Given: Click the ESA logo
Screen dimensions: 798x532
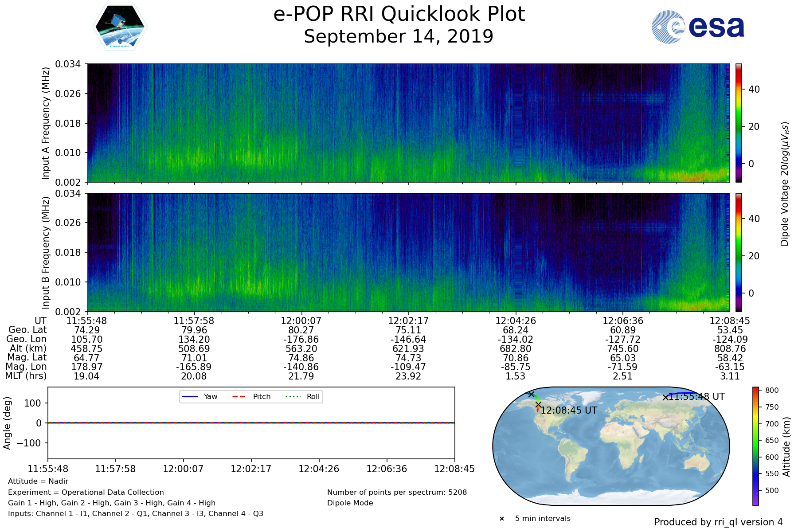Looking at the screenshot, I should (x=698, y=27).
